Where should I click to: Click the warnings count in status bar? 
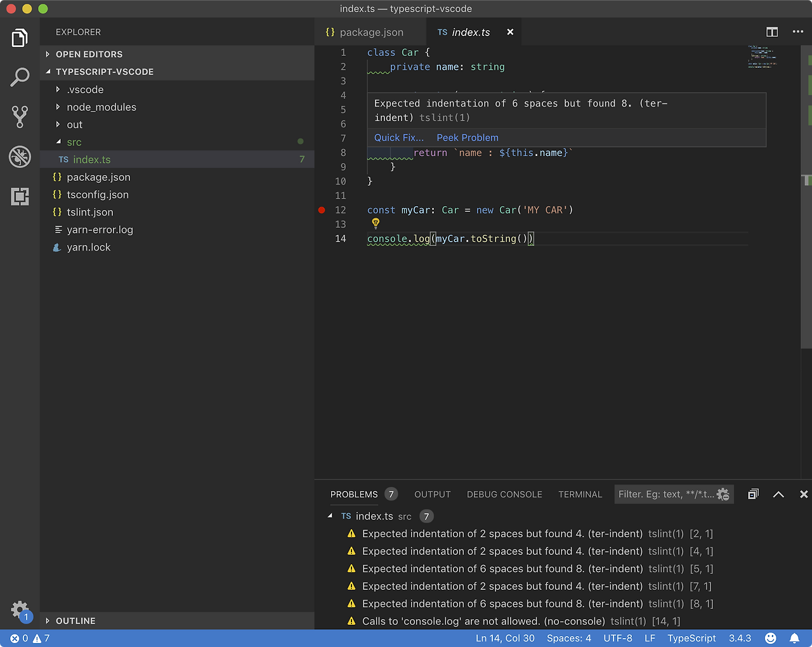pyautogui.click(x=41, y=638)
